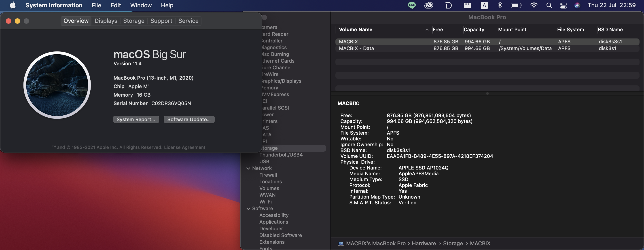The width and height of the screenshot is (644, 250).
Task: Click the battery status icon
Action: click(x=516, y=5)
